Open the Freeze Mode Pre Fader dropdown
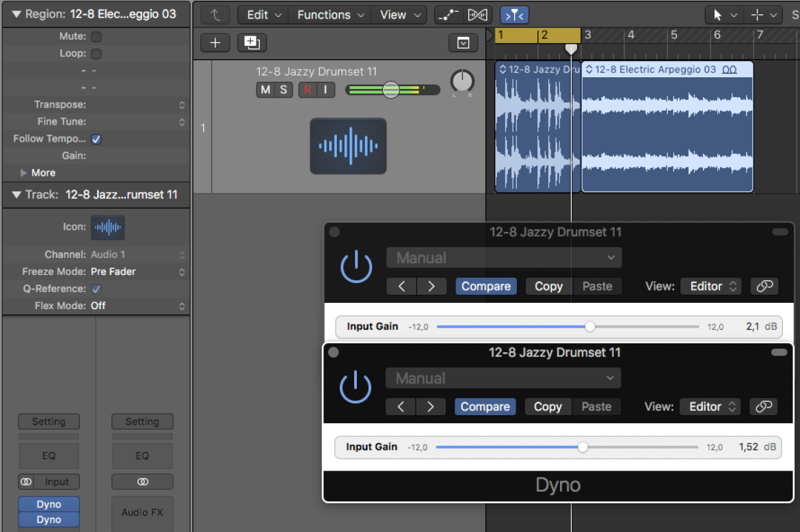This screenshot has width=800, height=532. point(137,272)
